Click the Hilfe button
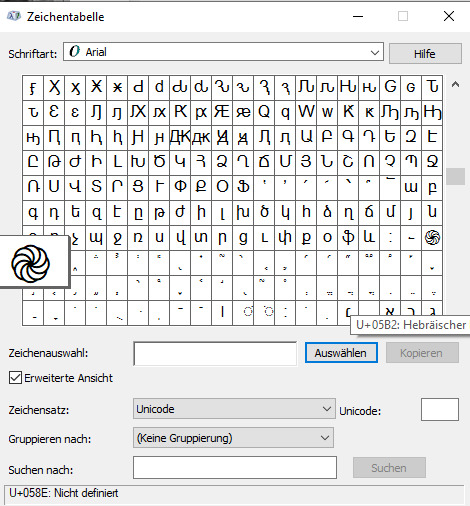Viewport: 470px width, 506px height. (425, 53)
